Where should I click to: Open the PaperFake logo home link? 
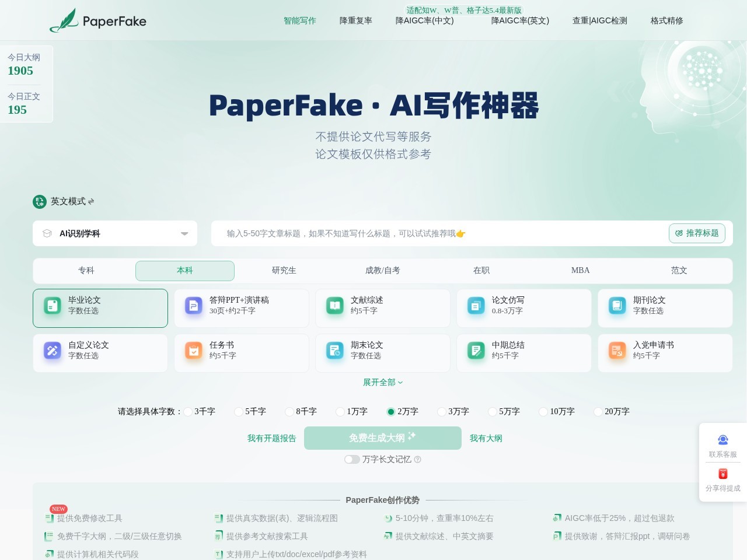(98, 20)
